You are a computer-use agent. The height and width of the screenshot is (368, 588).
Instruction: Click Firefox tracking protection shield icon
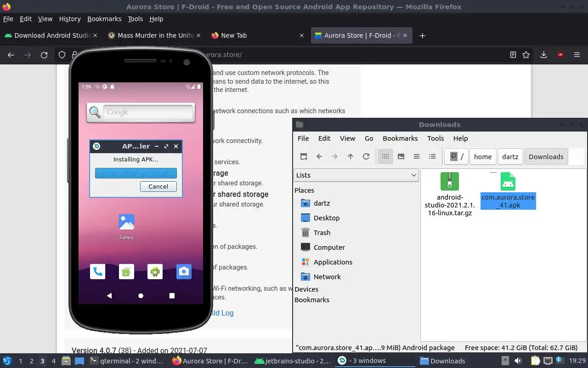coord(62,55)
